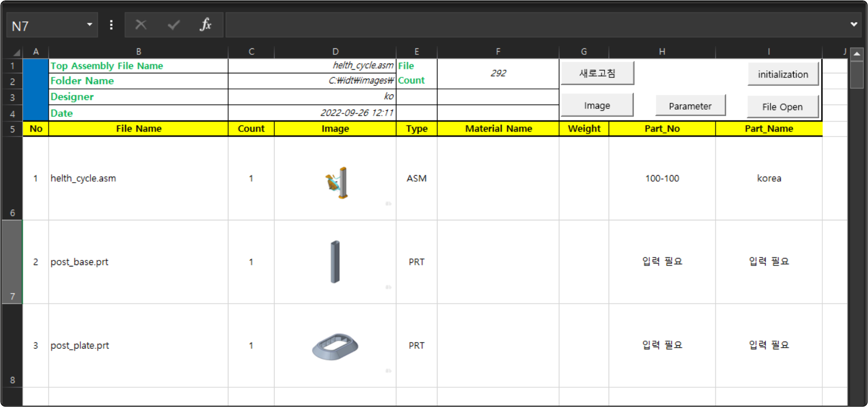Click the initialization button
This screenshot has height=407, width=868.
783,74
